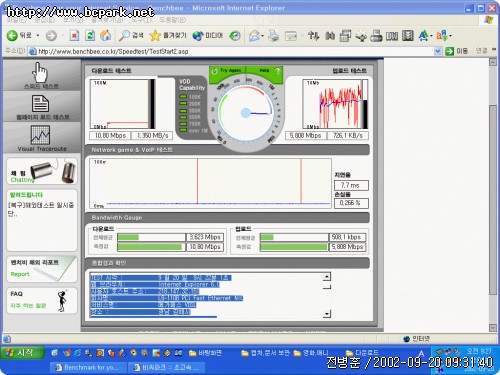Click the address bar URL field
The width and height of the screenshot is (500, 375).
pos(231,51)
